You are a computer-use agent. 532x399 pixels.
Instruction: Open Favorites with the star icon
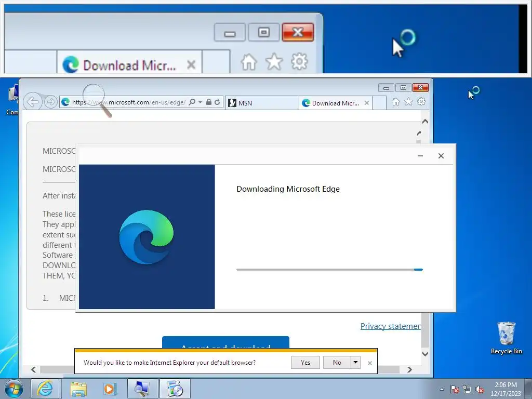(408, 101)
